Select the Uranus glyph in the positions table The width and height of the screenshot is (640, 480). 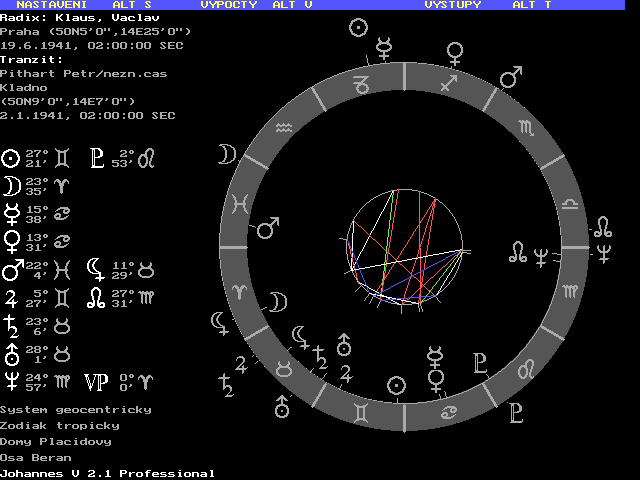click(x=11, y=354)
